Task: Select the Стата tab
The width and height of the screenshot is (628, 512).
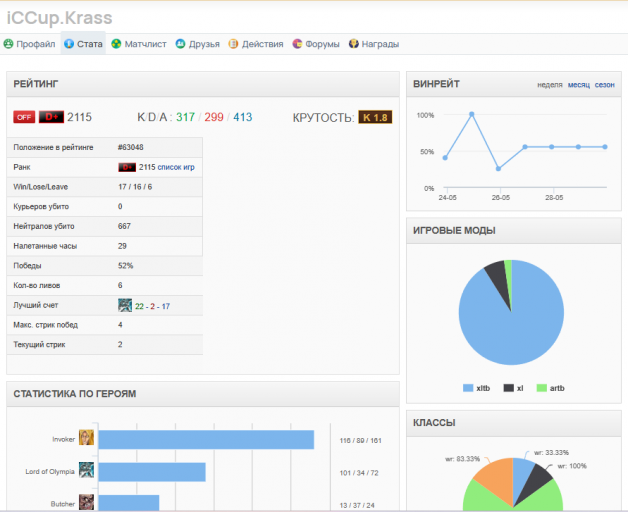Action: [83, 44]
